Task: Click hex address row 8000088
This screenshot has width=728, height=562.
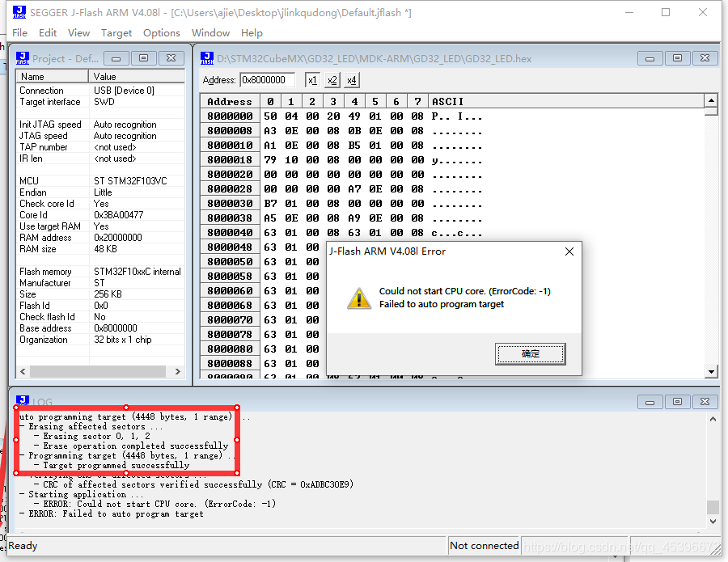Action: point(230,363)
